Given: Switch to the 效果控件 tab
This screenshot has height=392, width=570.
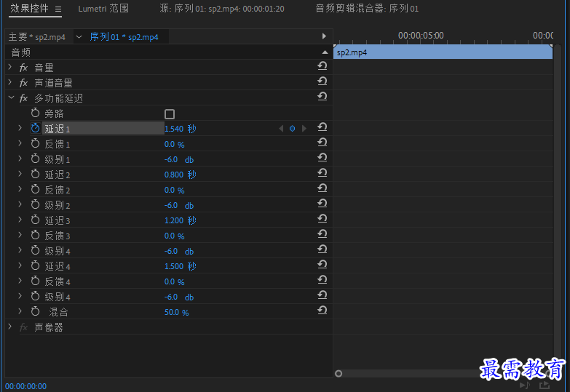Looking at the screenshot, I should (x=30, y=8).
